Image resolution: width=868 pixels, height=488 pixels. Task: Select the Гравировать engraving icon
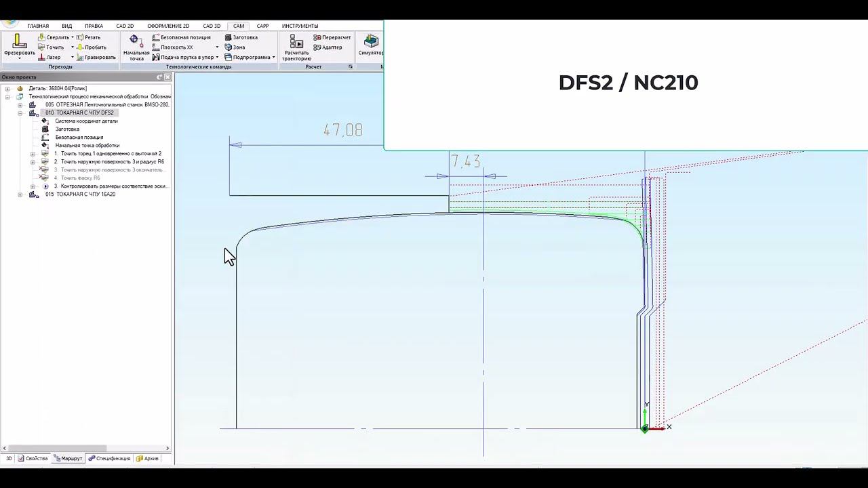[x=80, y=58]
